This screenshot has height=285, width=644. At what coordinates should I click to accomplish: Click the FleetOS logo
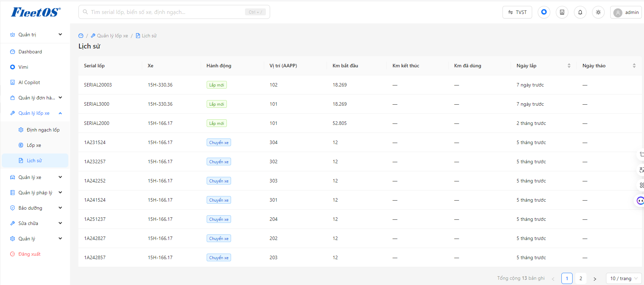[x=36, y=12]
